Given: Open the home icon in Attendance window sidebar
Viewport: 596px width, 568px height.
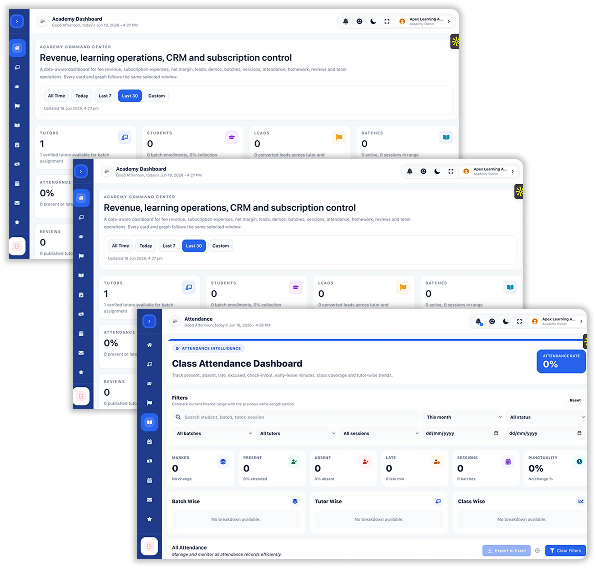Looking at the screenshot, I should (149, 345).
